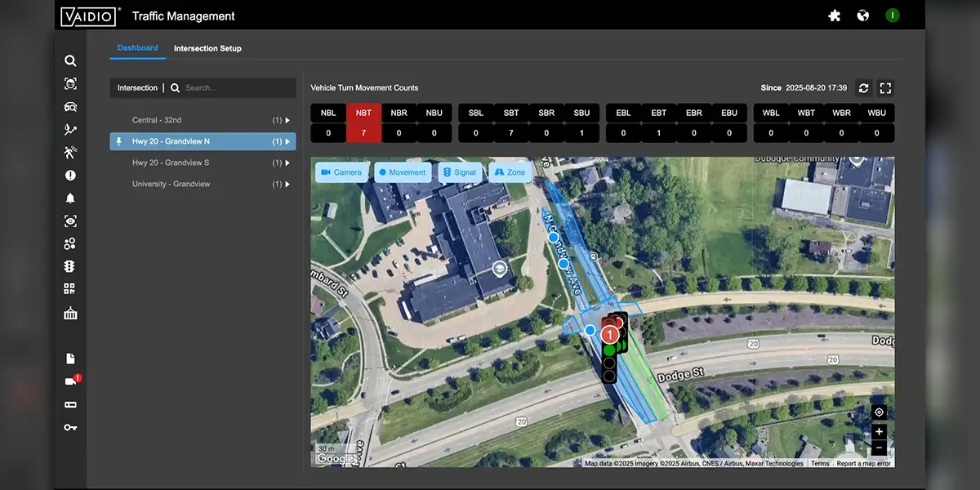The width and height of the screenshot is (980, 490).
Task: Switch to the Intersection Setup tab
Action: [x=207, y=48]
